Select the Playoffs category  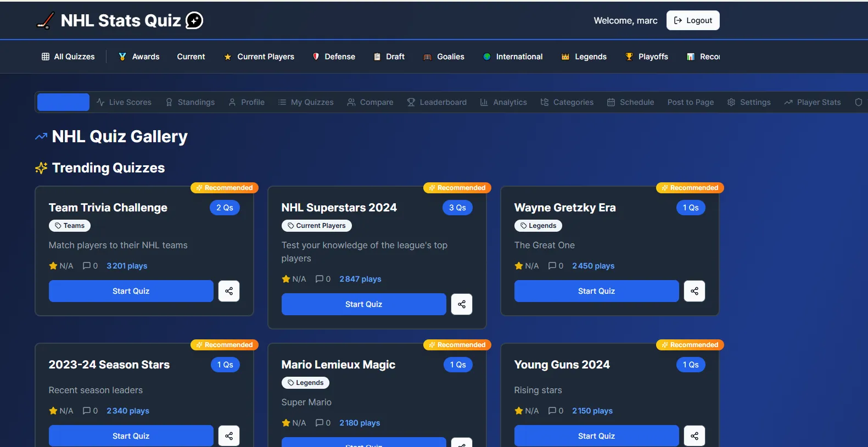646,57
